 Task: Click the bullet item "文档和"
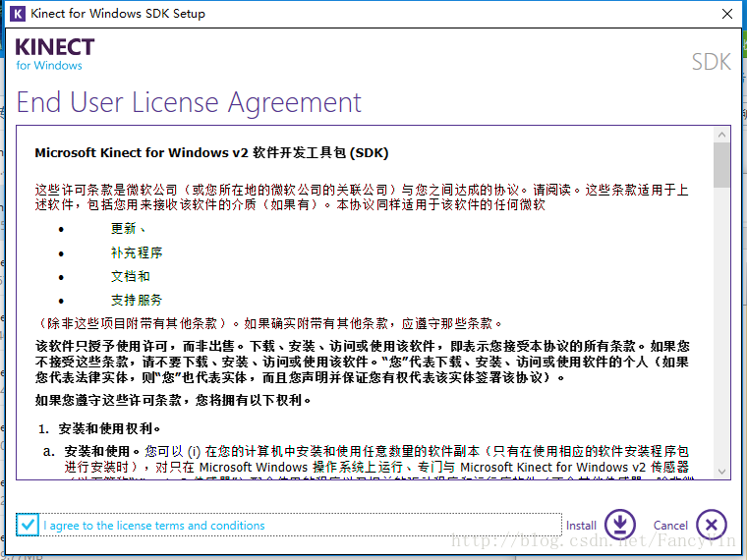click(131, 276)
